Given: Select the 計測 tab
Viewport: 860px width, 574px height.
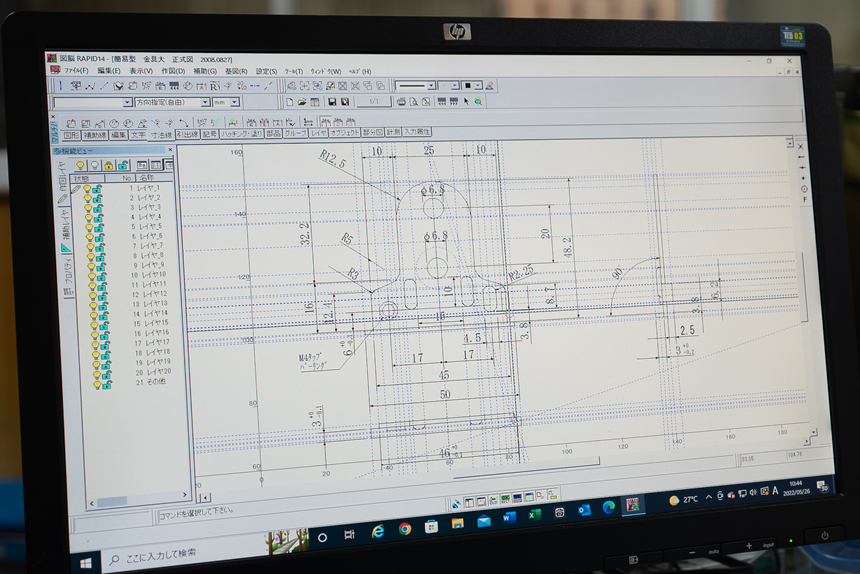Looking at the screenshot, I should (393, 132).
